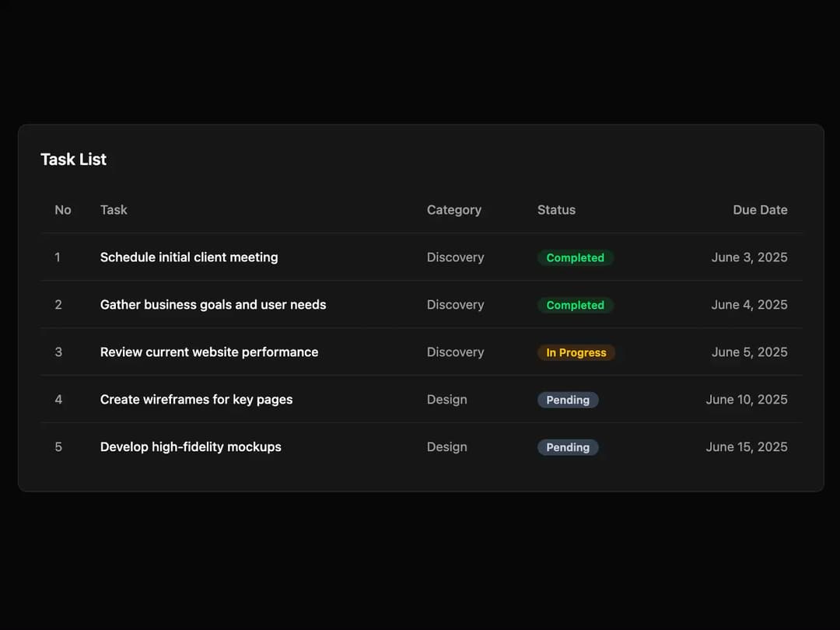Click Discovery category in Schedule initial client meeting row

455,257
